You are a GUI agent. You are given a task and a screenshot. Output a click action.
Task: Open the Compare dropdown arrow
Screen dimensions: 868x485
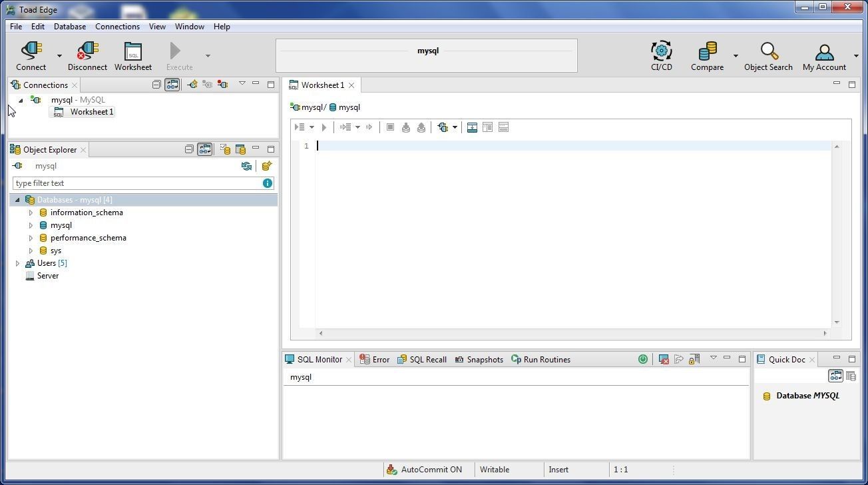click(x=736, y=56)
